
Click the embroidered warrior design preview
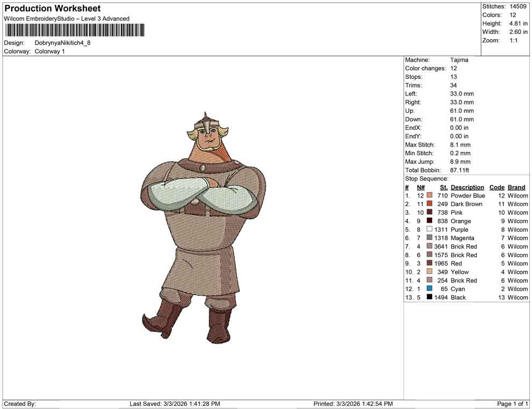click(204, 228)
